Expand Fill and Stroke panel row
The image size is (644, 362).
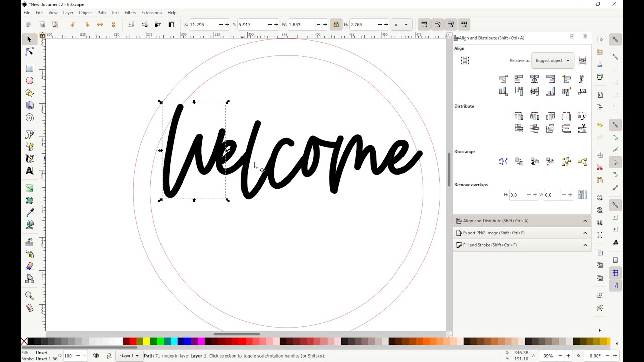point(522,245)
